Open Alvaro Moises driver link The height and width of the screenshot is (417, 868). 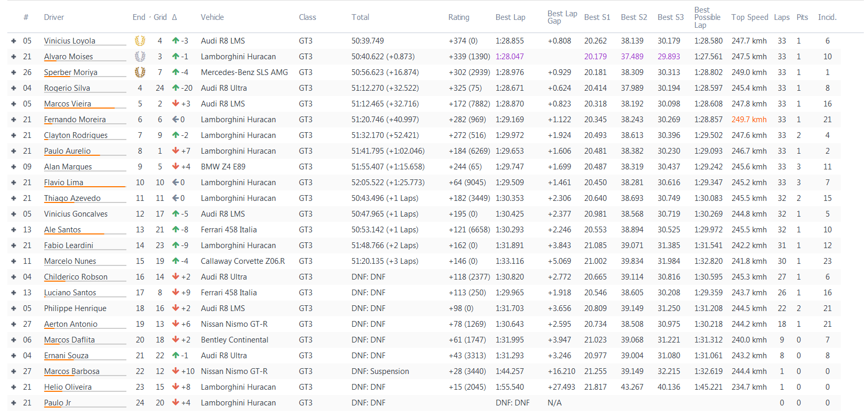tap(68, 57)
